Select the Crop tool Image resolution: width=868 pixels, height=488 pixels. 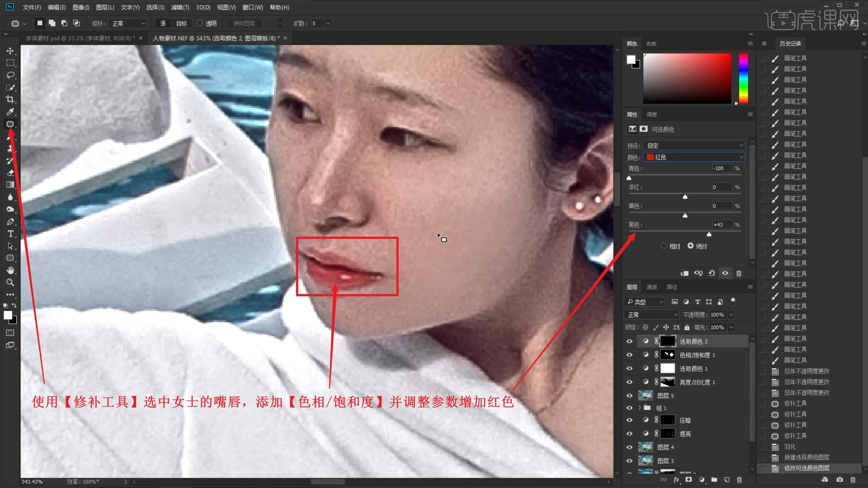point(10,99)
